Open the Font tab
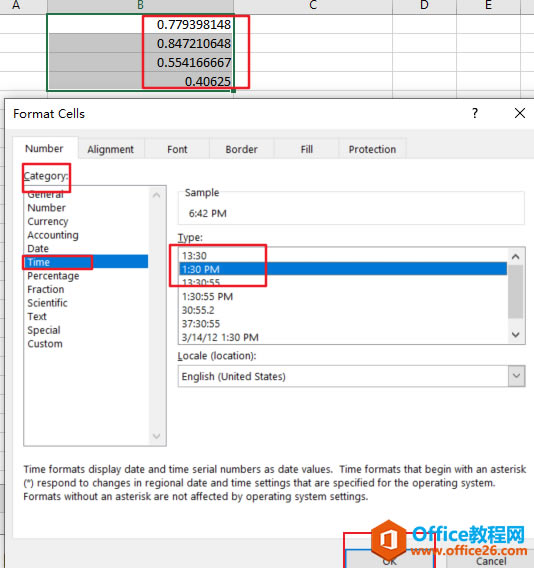This screenshot has width=534, height=568. tap(177, 149)
